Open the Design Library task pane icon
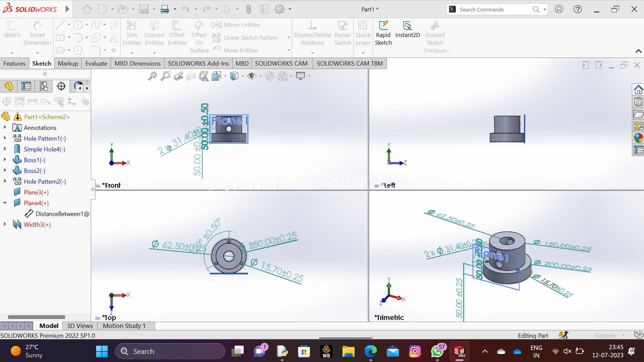Image resolution: width=644 pixels, height=362 pixels. click(638, 102)
